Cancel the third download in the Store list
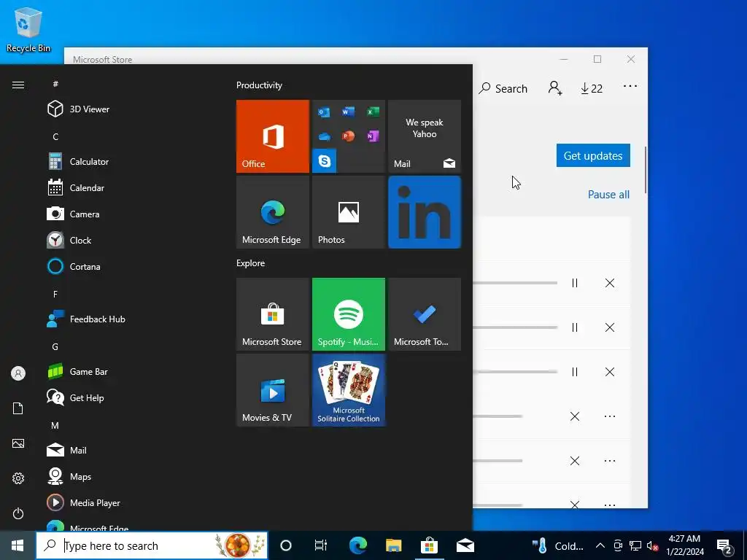The image size is (747, 560). tap(610, 372)
